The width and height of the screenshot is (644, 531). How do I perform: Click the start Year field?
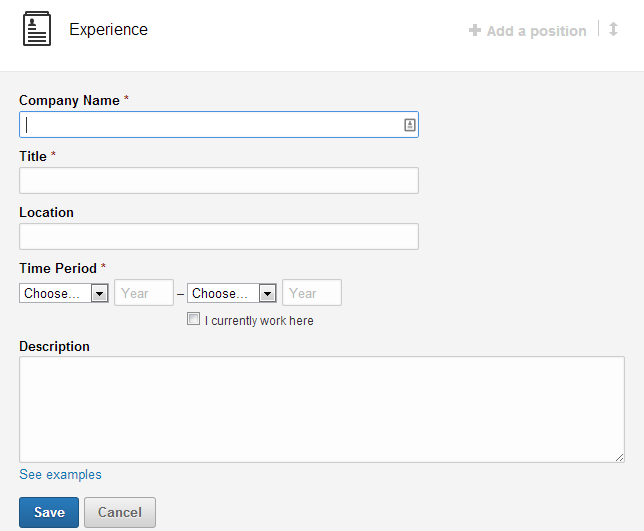pyautogui.click(x=144, y=292)
